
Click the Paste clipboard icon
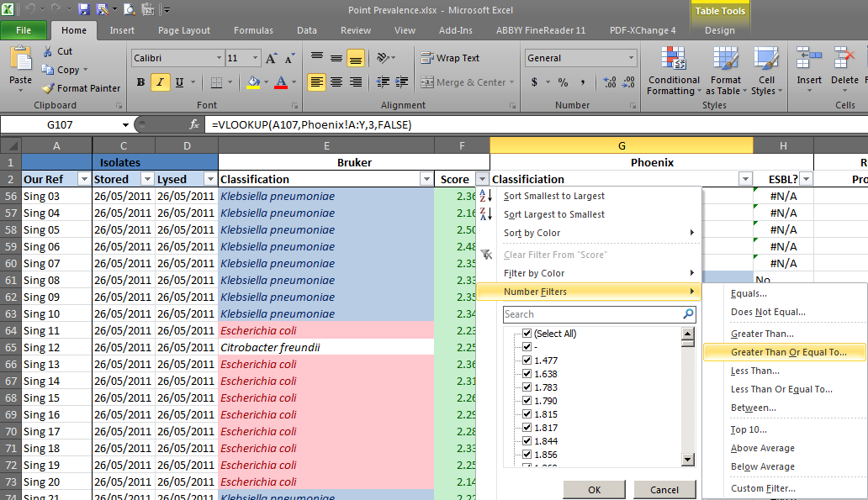(x=20, y=59)
